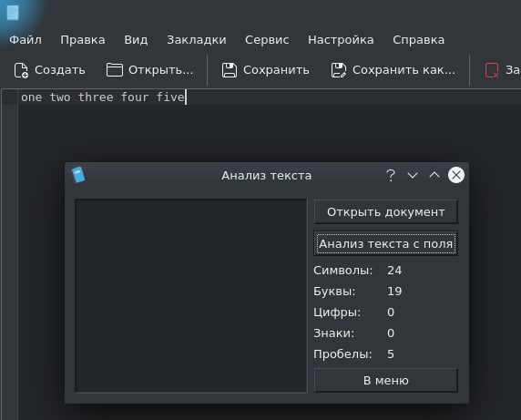Click the Буквы: label
Screen dimensions: 521x420
point(334,292)
